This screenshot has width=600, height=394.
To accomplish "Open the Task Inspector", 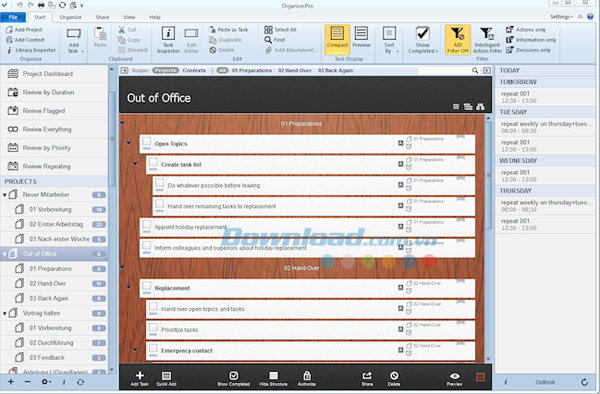I will coord(168,40).
